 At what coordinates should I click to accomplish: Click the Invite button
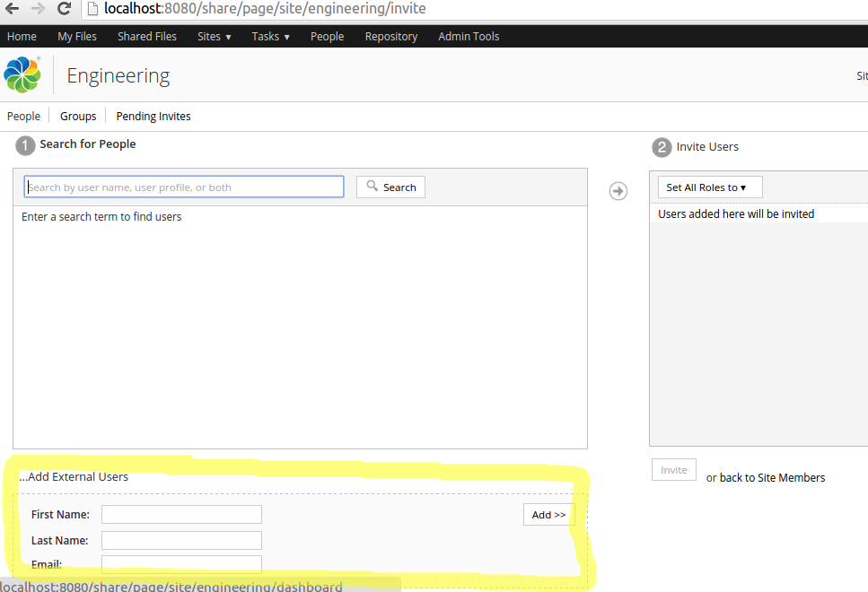(x=673, y=469)
